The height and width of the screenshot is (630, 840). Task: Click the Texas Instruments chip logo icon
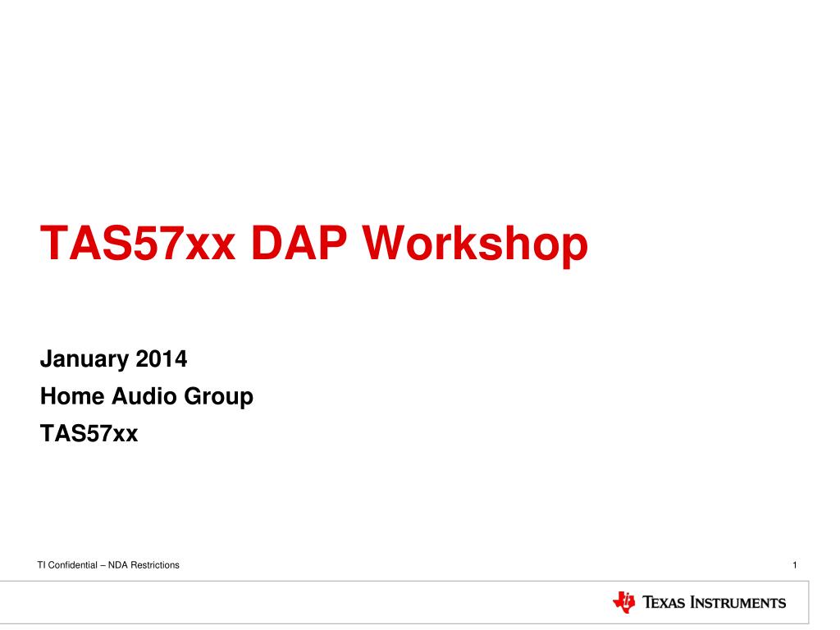[623, 602]
